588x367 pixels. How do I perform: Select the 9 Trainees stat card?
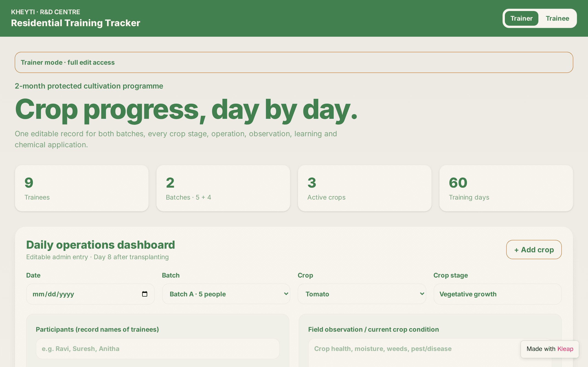[82, 188]
